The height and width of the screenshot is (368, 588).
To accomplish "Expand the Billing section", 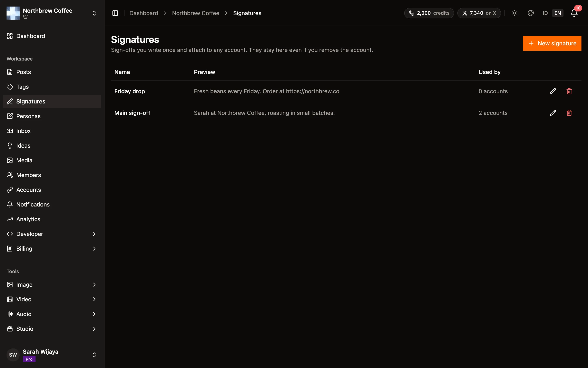I will 52,249.
